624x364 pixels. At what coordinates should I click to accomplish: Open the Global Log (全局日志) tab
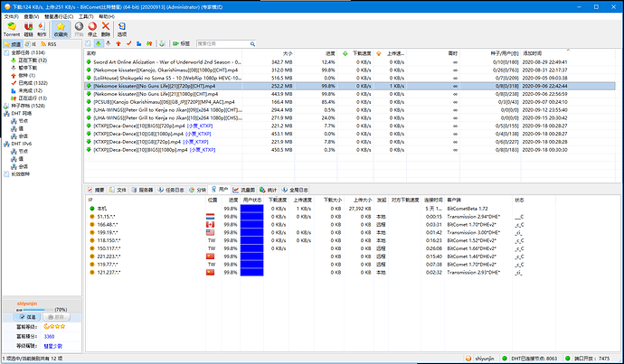(x=295, y=190)
